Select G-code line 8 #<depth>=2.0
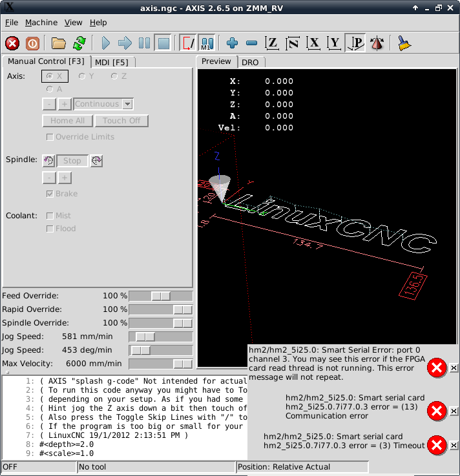The image size is (460, 476). click(x=67, y=444)
